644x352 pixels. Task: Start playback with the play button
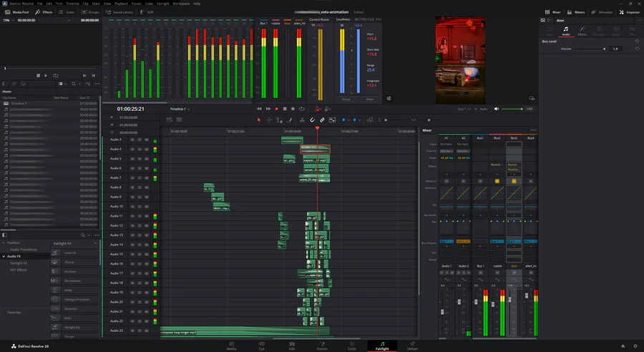point(276,109)
